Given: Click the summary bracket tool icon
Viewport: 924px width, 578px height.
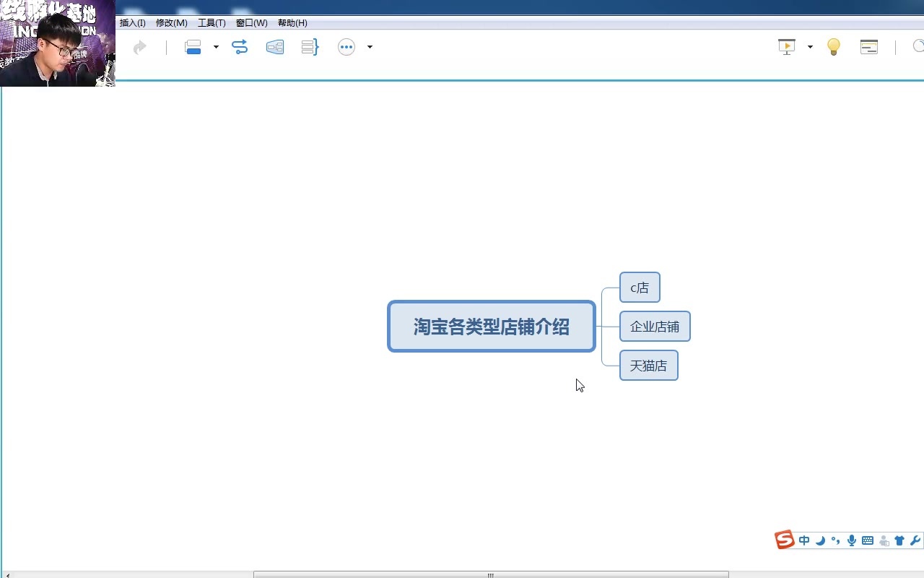Looking at the screenshot, I should [x=310, y=47].
